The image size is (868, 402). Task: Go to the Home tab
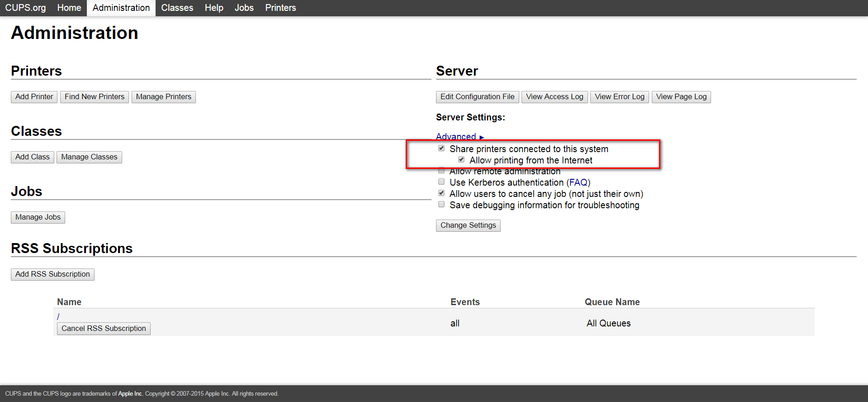coord(69,8)
